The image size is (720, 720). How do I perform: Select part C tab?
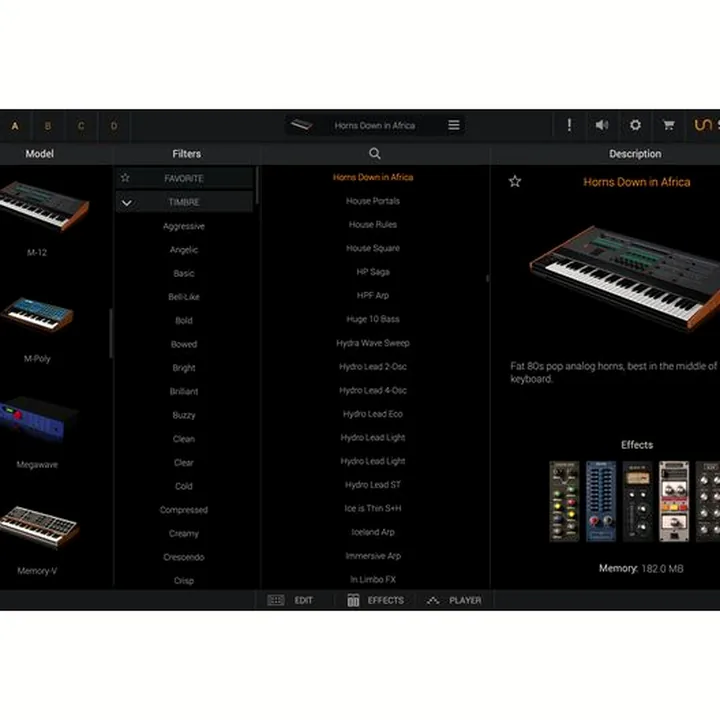[x=81, y=126]
